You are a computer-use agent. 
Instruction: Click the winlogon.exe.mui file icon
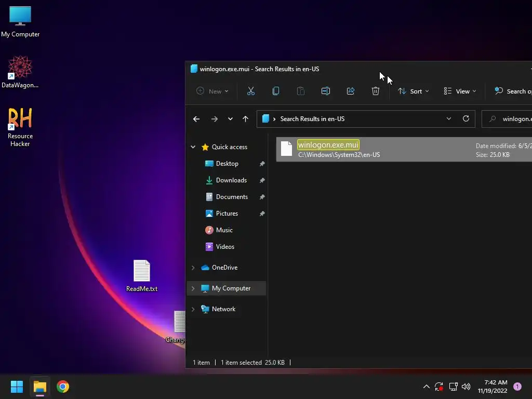(x=286, y=149)
